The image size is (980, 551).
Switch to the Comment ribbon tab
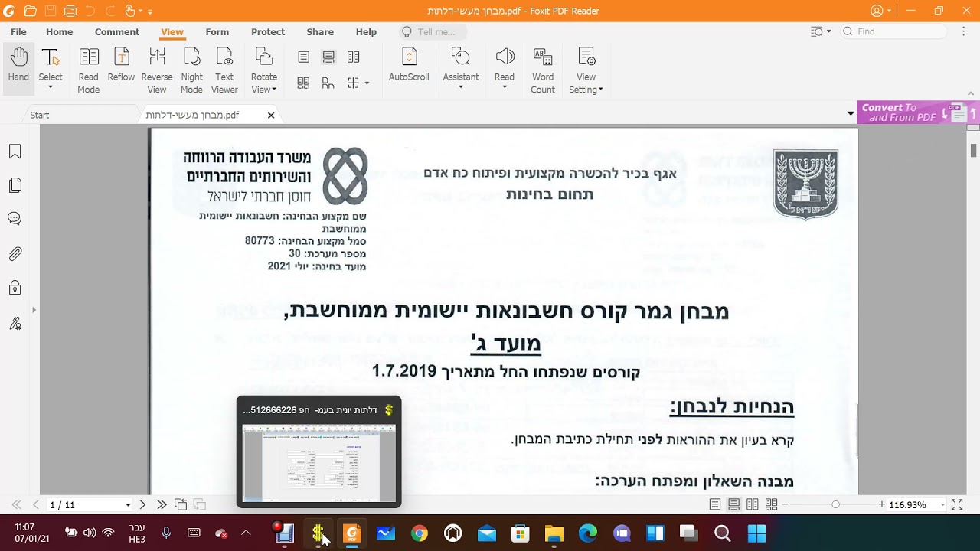(x=117, y=32)
